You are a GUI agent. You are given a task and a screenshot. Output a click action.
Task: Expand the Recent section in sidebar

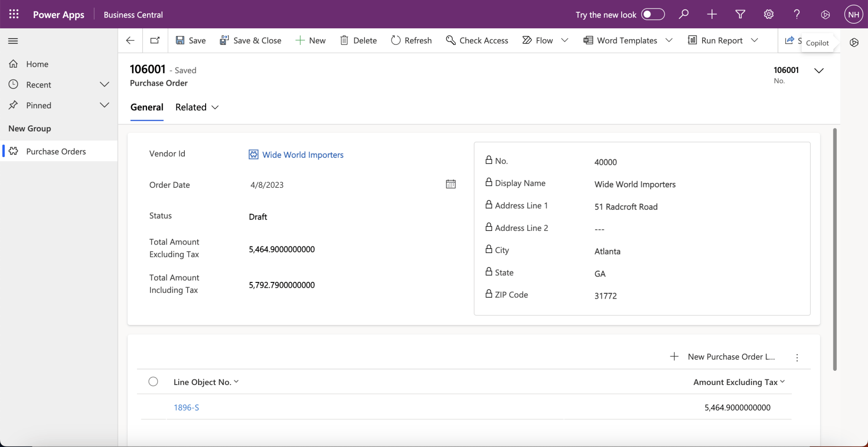[104, 85]
